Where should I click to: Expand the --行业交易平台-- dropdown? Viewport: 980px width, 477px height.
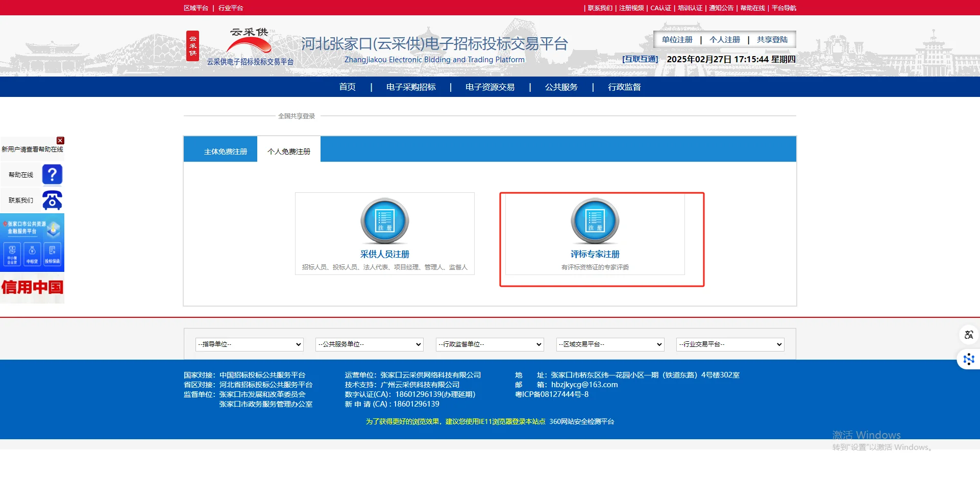(x=729, y=344)
